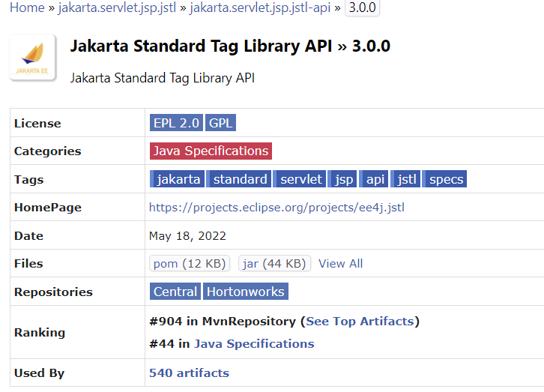This screenshot has width=544, height=392.
Task: Click the Used By row label
Action: [x=39, y=373]
